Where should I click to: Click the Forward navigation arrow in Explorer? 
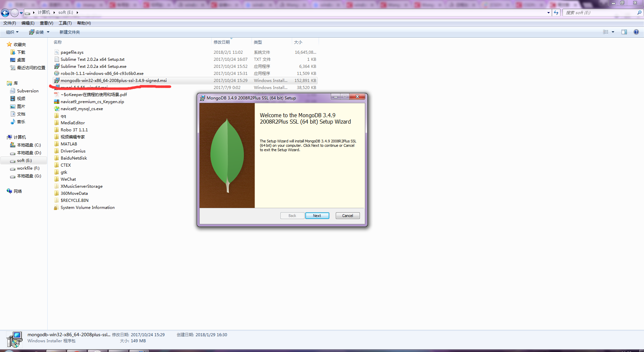coord(14,13)
